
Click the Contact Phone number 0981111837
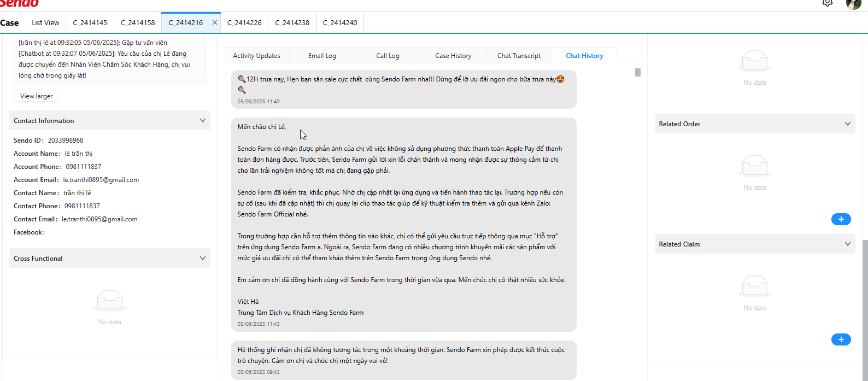click(x=82, y=206)
